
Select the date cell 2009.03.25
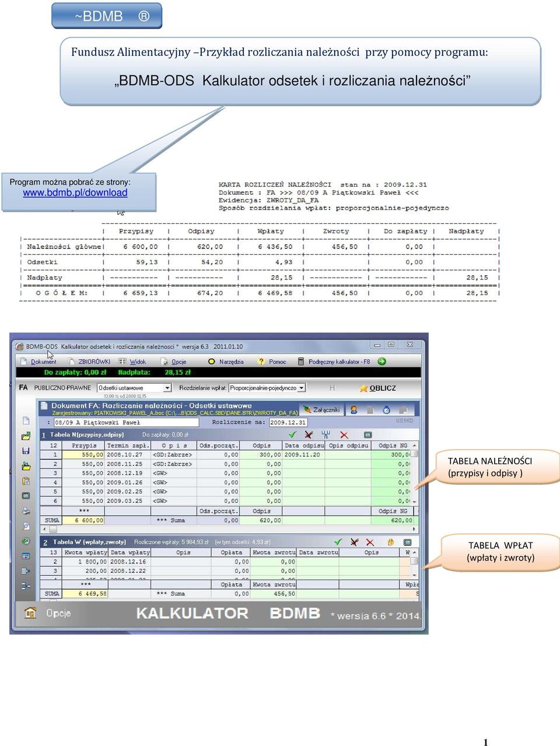coord(128,501)
